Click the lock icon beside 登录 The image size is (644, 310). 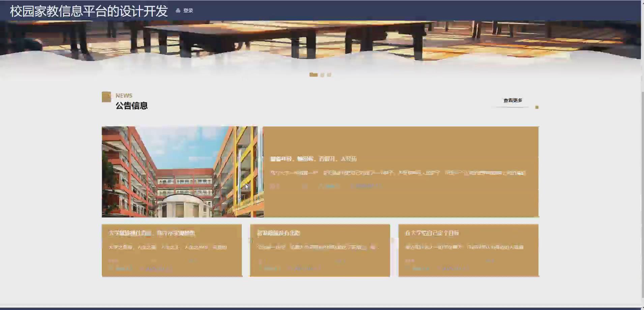pos(179,10)
